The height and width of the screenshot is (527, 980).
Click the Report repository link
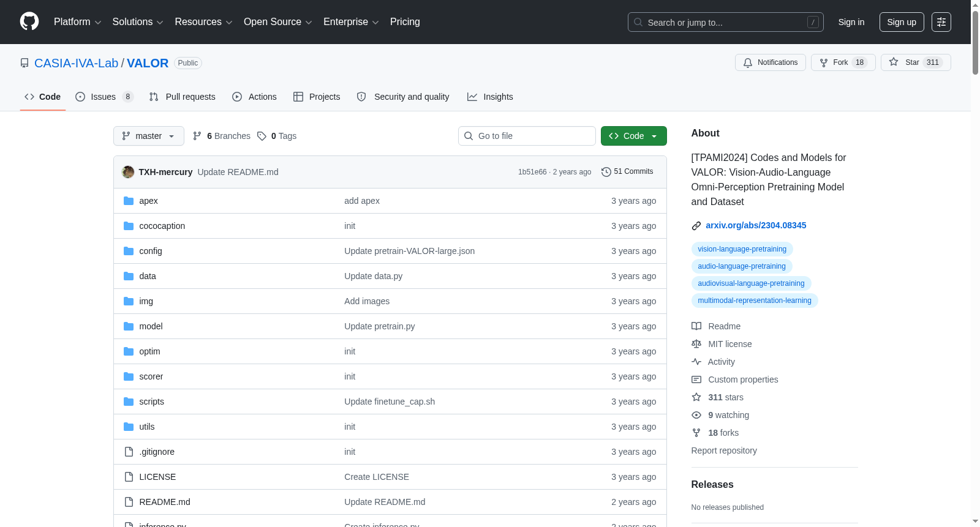pyautogui.click(x=724, y=450)
